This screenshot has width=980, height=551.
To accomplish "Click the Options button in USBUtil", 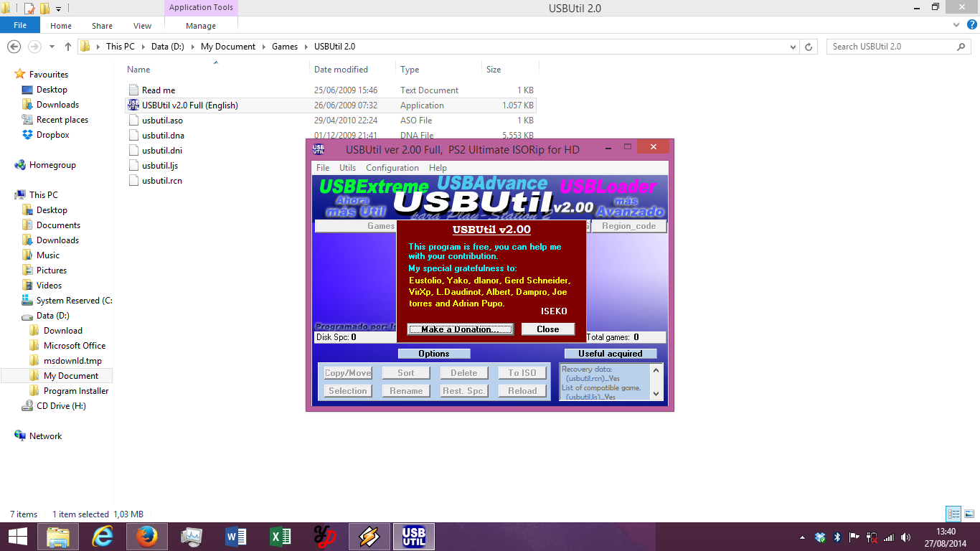I will tap(434, 354).
